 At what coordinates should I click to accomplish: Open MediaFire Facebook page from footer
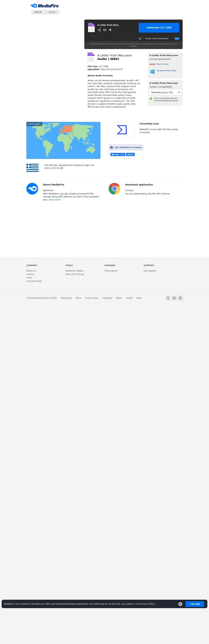[168, 298]
